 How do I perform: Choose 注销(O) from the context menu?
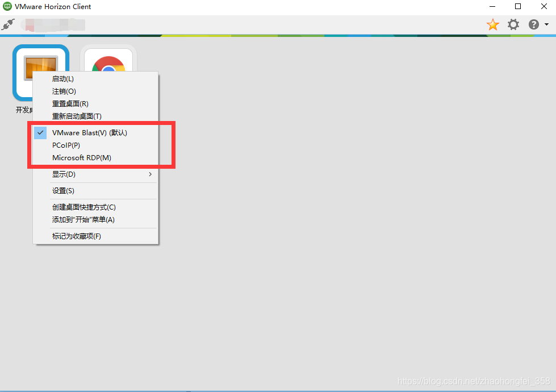95,91
